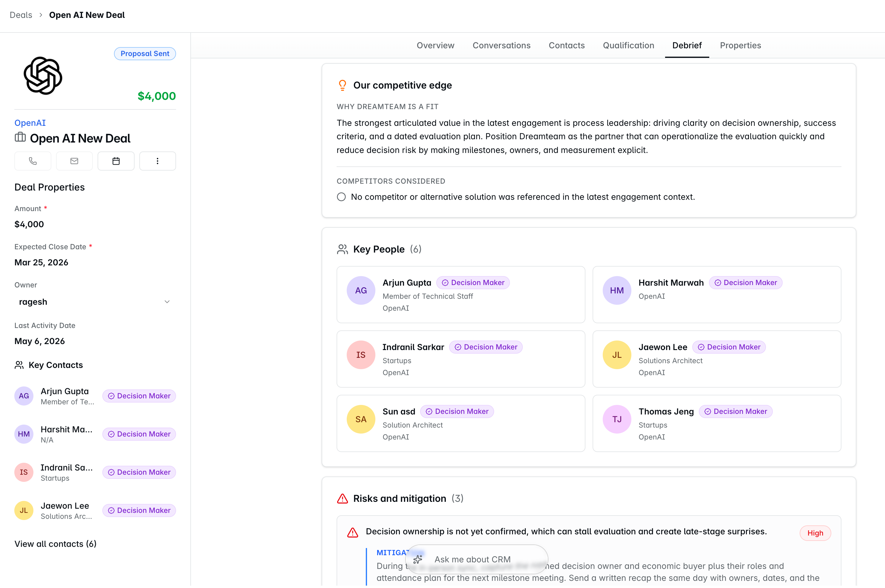The image size is (885, 588).
Task: Click the briefcase icon beside deal title
Action: tap(20, 138)
